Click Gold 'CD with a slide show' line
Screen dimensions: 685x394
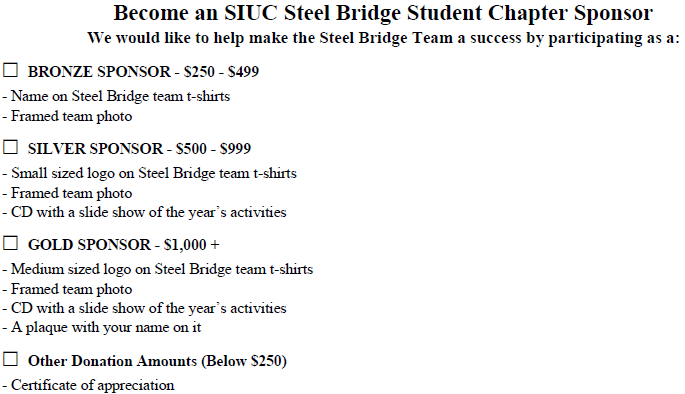point(145,308)
